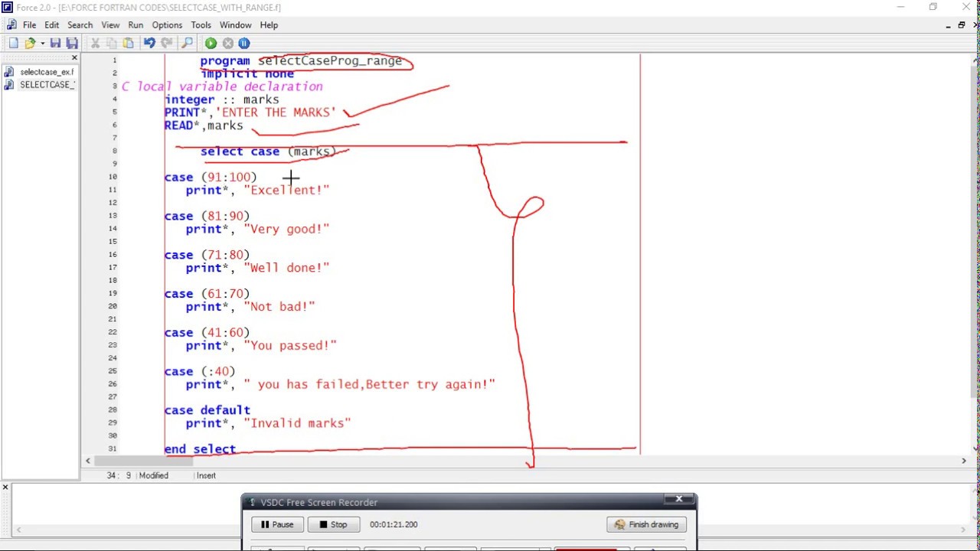Open the View menu
The width and height of the screenshot is (980, 551).
(x=110, y=25)
